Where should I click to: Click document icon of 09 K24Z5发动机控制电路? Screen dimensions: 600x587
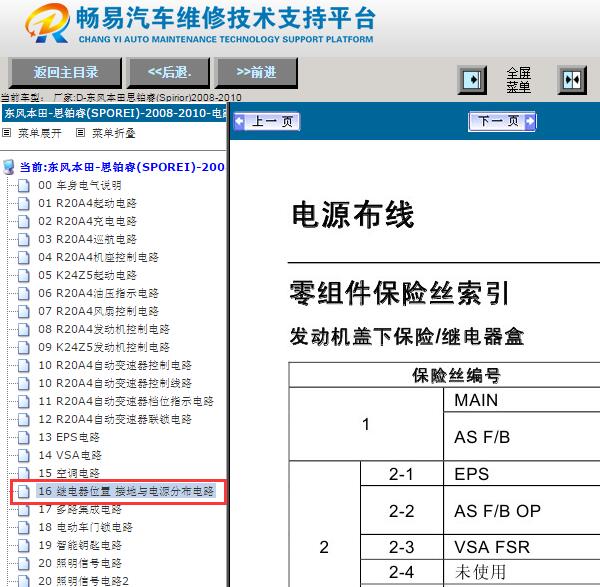24,347
